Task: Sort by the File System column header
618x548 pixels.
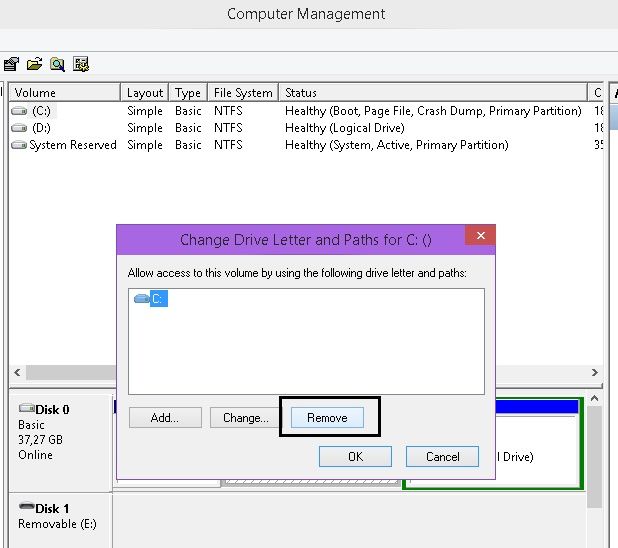Action: coord(243,93)
